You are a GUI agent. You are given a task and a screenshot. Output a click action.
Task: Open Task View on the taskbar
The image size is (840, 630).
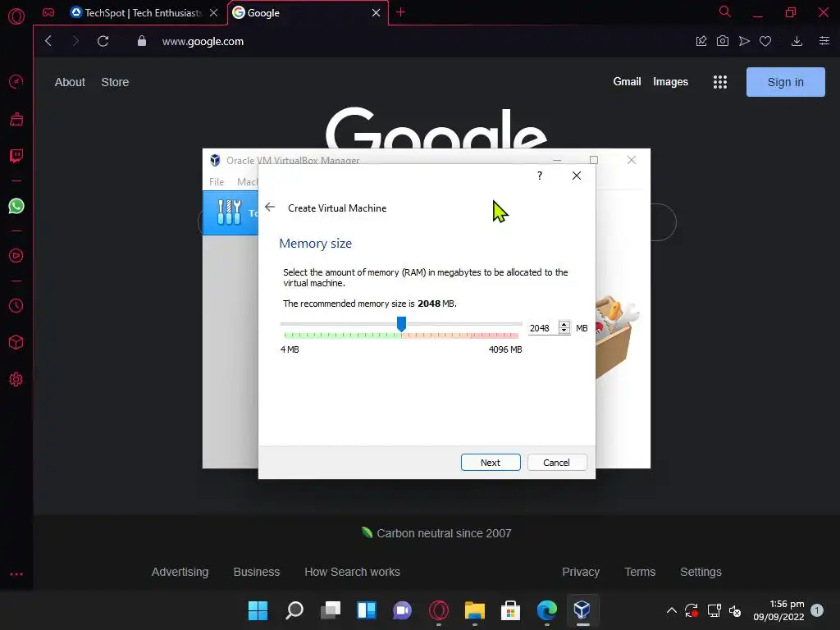pos(331,610)
